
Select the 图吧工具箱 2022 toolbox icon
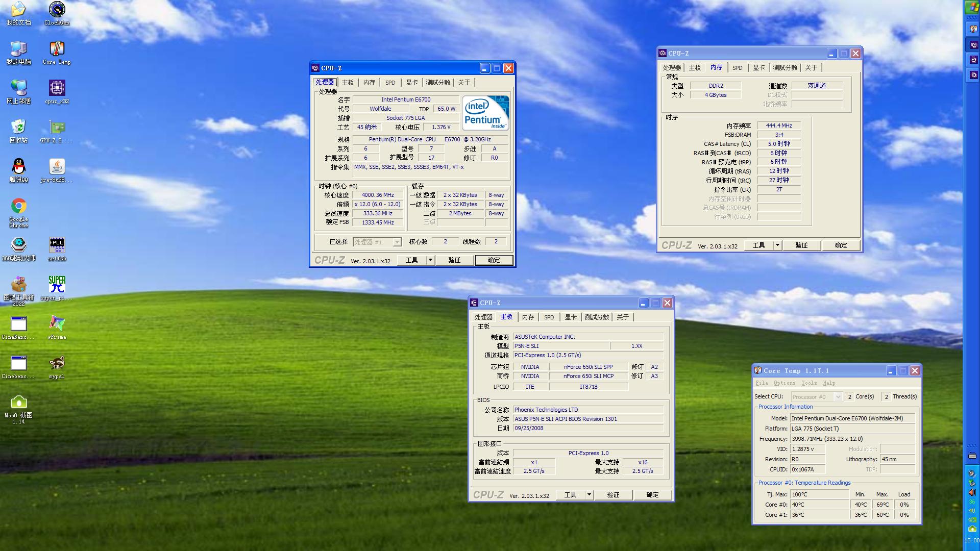[x=19, y=291]
